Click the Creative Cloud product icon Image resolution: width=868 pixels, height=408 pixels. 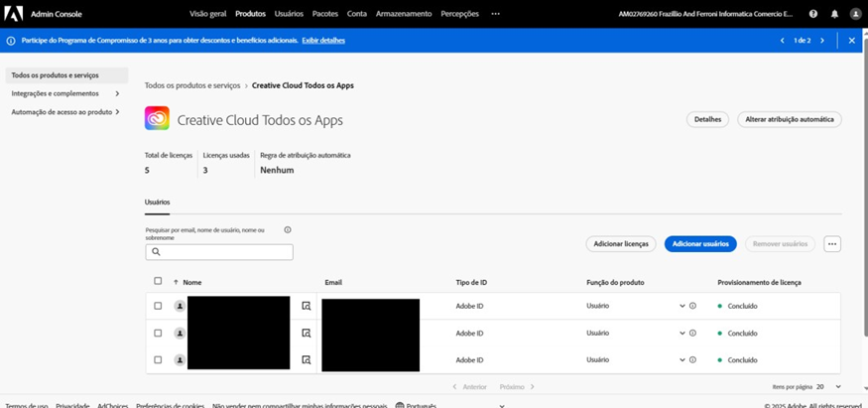point(157,119)
